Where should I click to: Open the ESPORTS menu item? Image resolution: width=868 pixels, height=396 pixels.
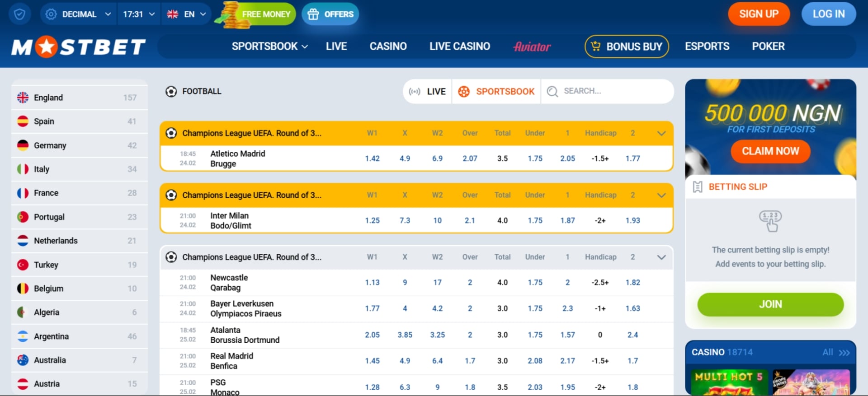707,46
